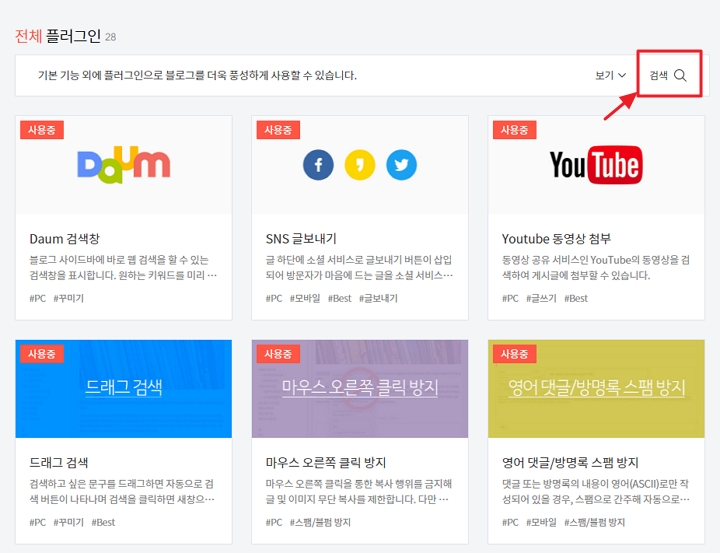Click #글보내기 tag on SNS card

[378, 299]
